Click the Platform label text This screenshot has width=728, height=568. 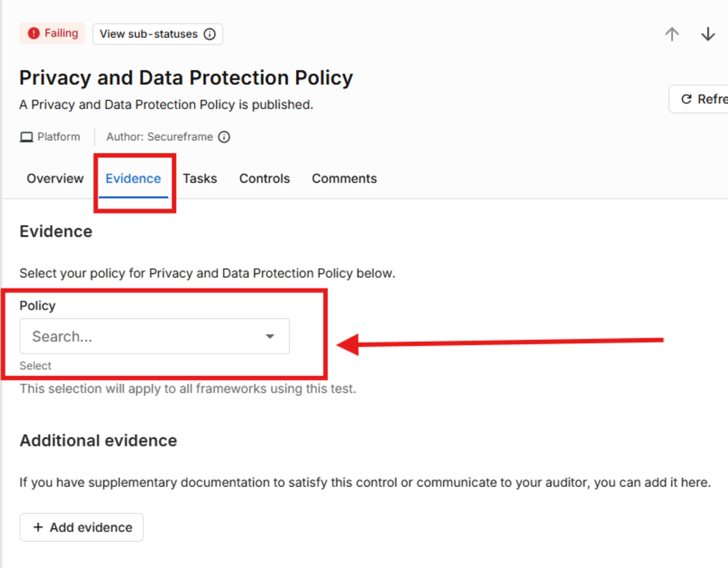(x=59, y=137)
